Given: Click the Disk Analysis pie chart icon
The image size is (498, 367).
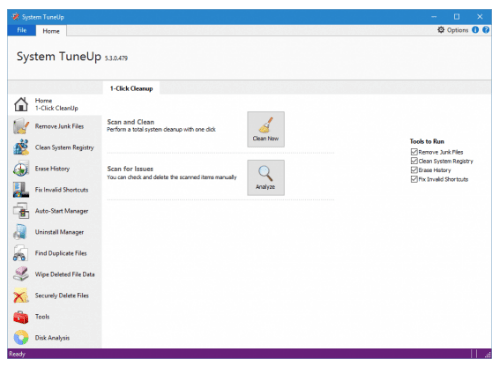Looking at the screenshot, I should [x=21, y=337].
